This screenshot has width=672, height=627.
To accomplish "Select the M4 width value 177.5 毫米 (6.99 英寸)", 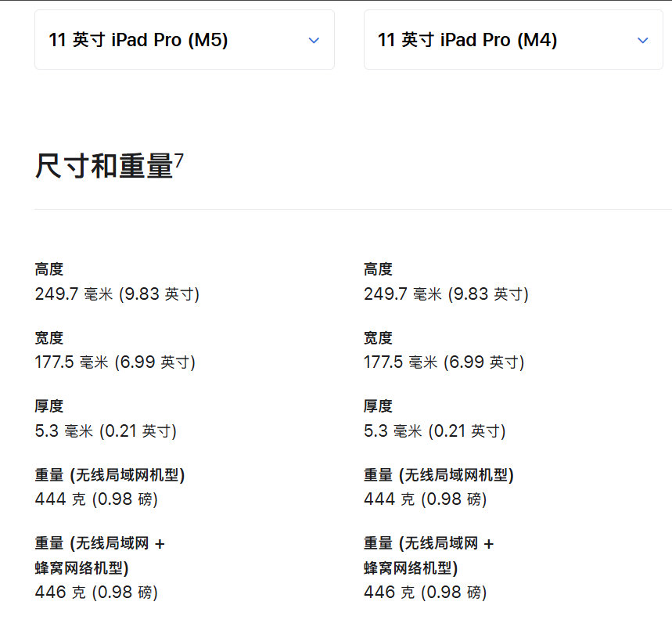I will coord(444,362).
